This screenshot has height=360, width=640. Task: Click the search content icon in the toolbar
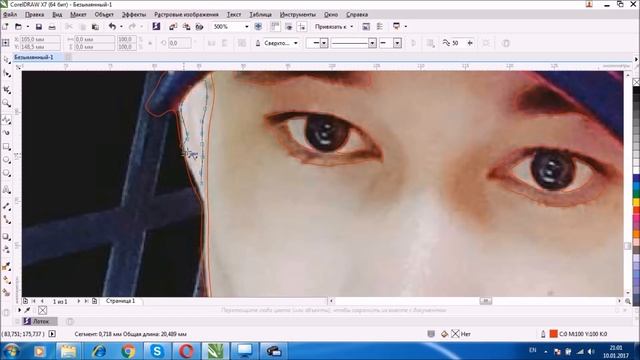tap(156, 27)
